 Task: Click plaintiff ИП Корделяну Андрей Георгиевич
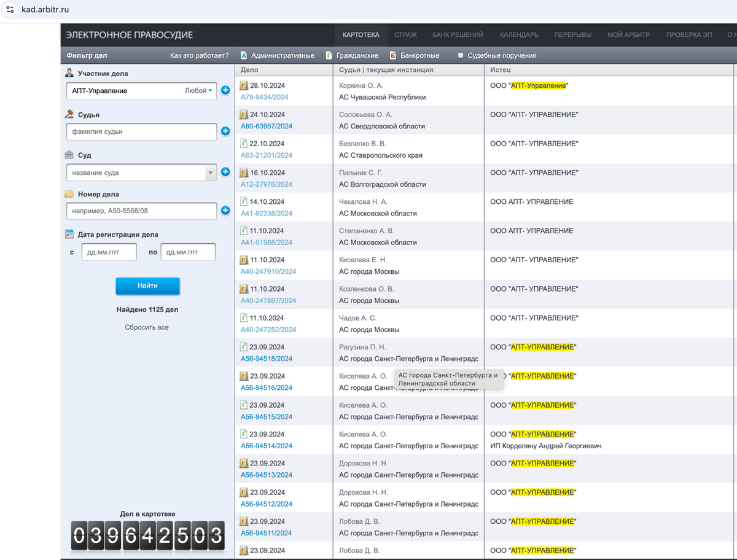click(x=545, y=446)
